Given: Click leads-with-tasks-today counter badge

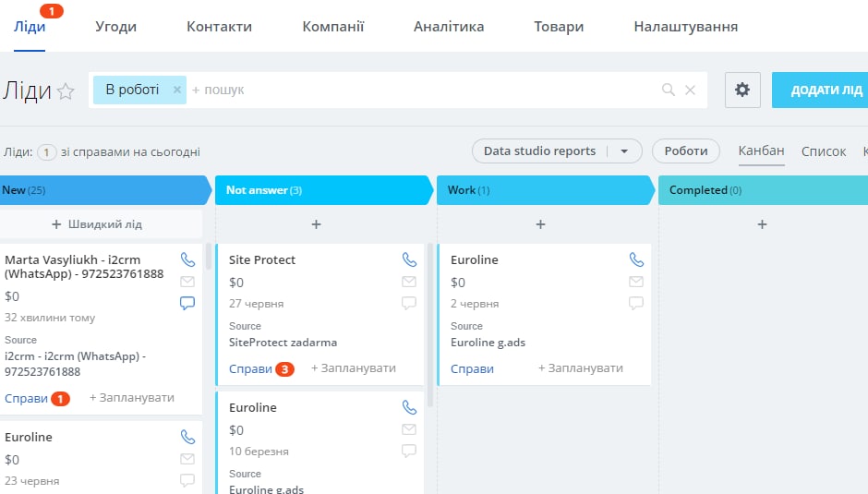Looking at the screenshot, I should pyautogui.click(x=46, y=151).
